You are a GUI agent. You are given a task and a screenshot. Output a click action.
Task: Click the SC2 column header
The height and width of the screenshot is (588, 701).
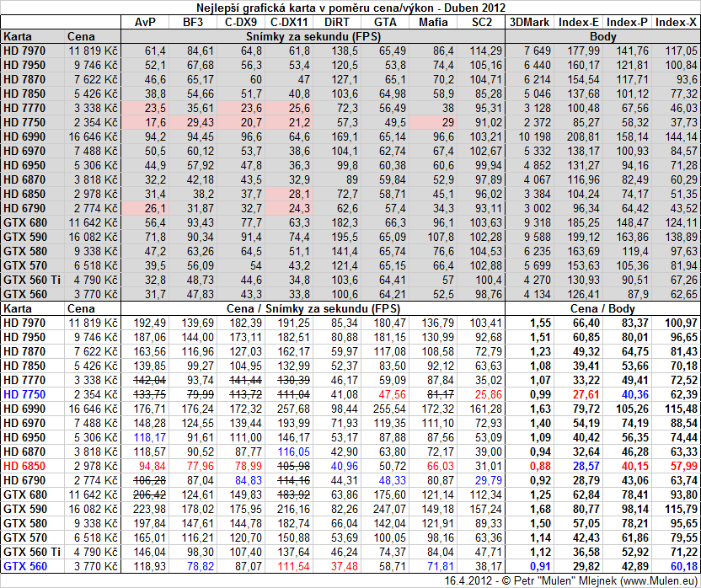tap(481, 23)
